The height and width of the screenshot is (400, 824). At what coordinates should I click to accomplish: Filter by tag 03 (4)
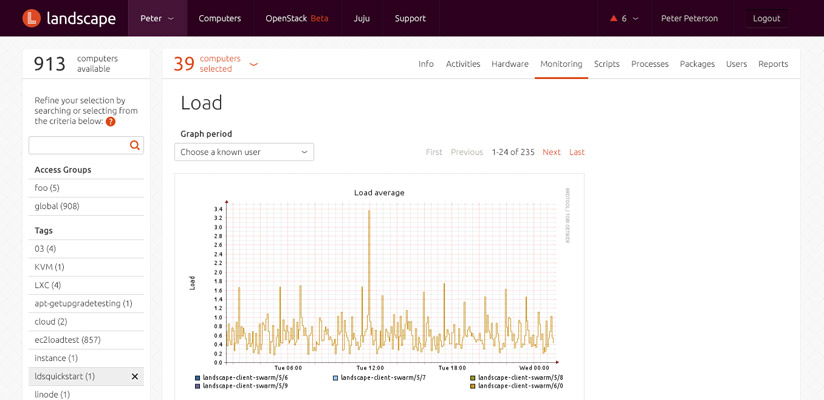(86, 249)
